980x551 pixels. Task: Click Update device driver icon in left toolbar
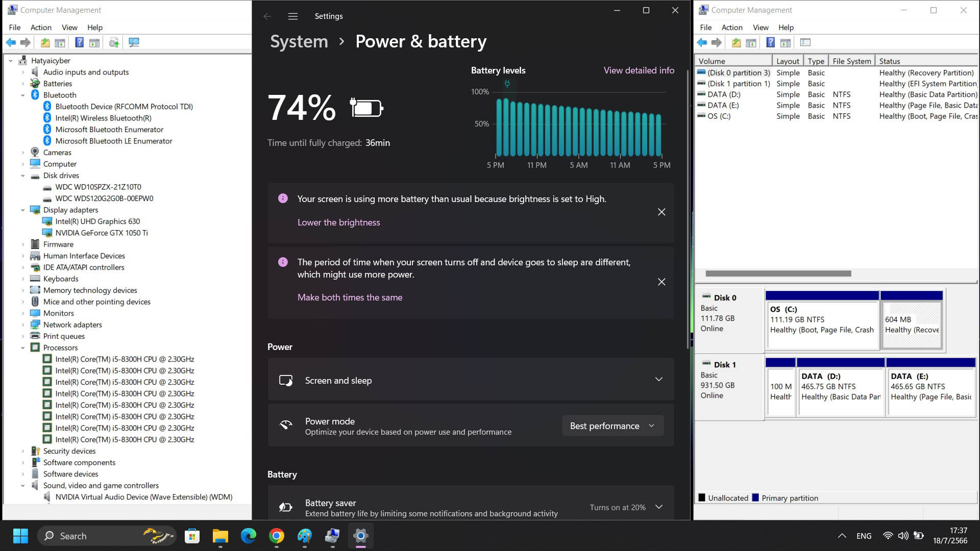(x=114, y=43)
